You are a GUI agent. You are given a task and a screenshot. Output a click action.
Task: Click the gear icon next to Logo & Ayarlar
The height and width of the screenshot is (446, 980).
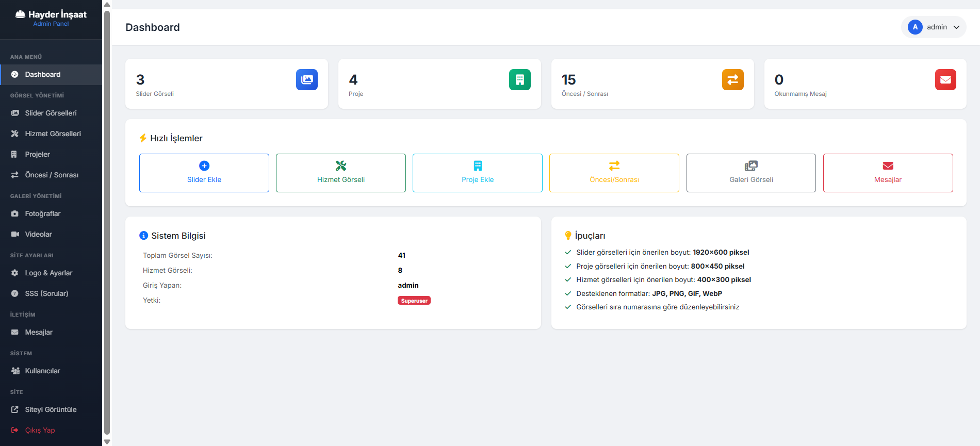pyautogui.click(x=15, y=273)
